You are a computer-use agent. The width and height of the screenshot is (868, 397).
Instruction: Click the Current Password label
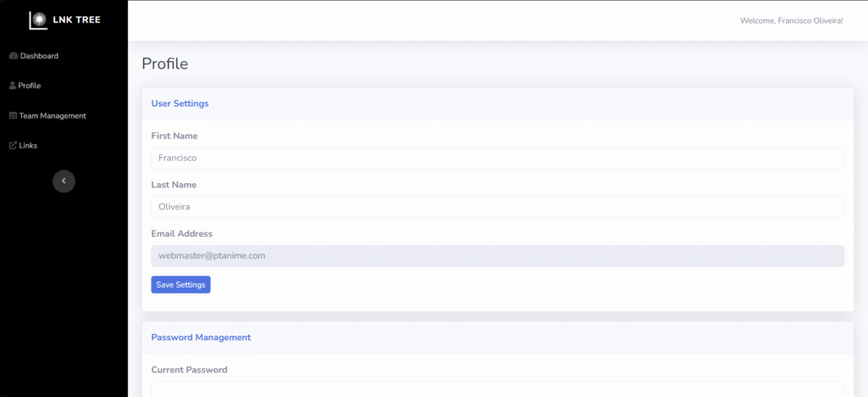pos(189,369)
